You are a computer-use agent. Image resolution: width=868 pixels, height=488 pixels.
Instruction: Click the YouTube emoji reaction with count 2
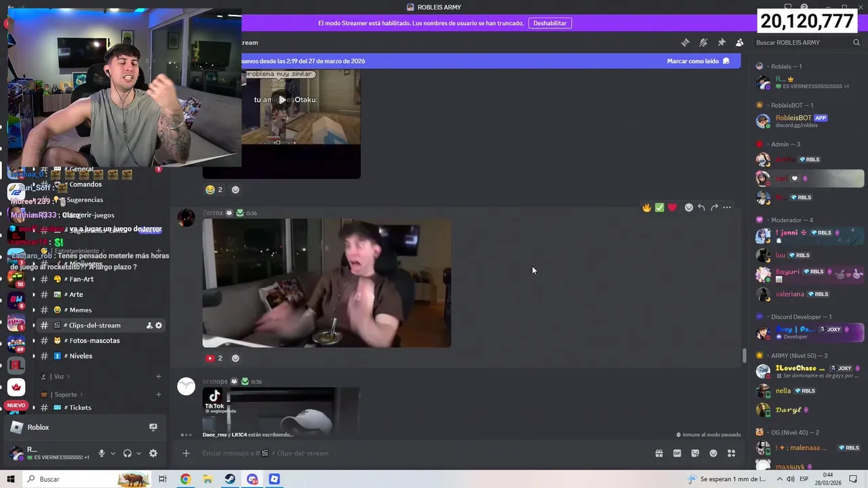point(214,358)
